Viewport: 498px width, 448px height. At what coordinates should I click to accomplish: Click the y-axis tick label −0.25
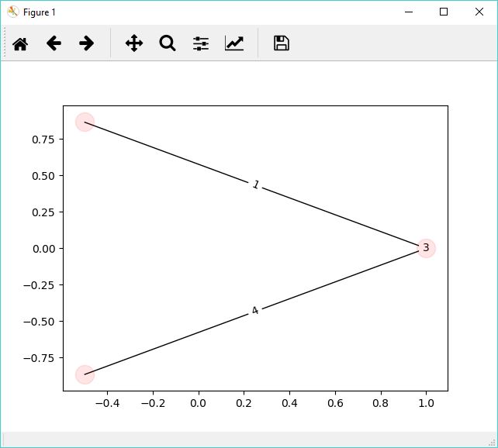(x=39, y=285)
